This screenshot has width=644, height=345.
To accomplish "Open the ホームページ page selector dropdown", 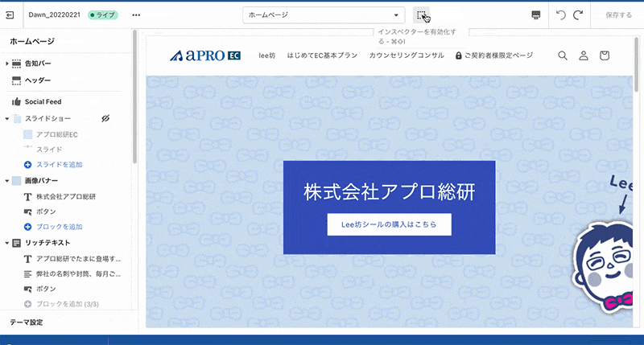I will [324, 15].
